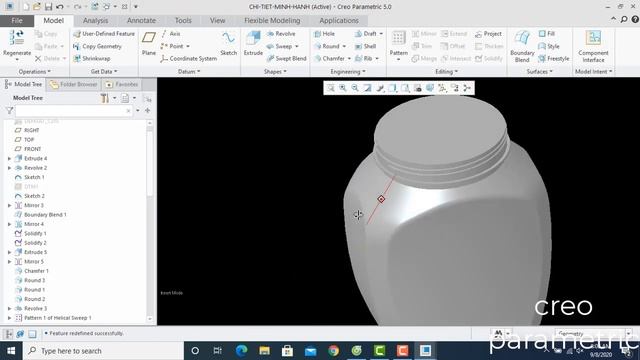Image resolution: width=640 pixels, height=360 pixels.
Task: Click the taskbar search box
Action: [103, 351]
